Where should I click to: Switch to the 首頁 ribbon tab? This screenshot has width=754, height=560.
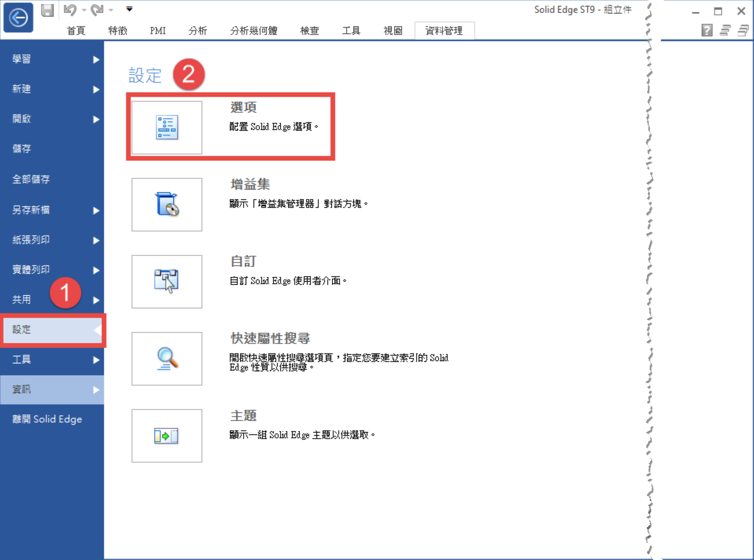[76, 30]
